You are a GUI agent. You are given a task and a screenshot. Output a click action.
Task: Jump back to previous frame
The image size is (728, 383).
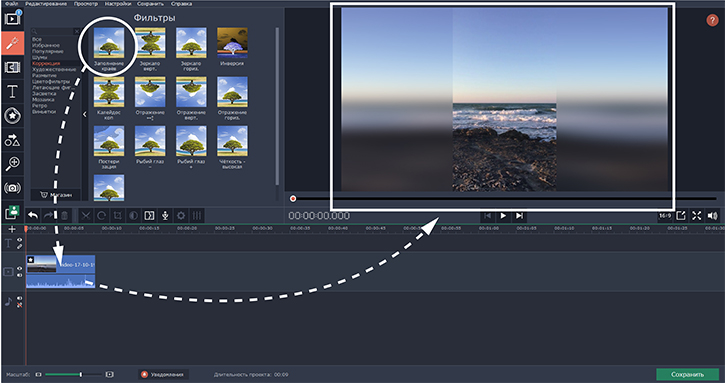pyautogui.click(x=488, y=215)
